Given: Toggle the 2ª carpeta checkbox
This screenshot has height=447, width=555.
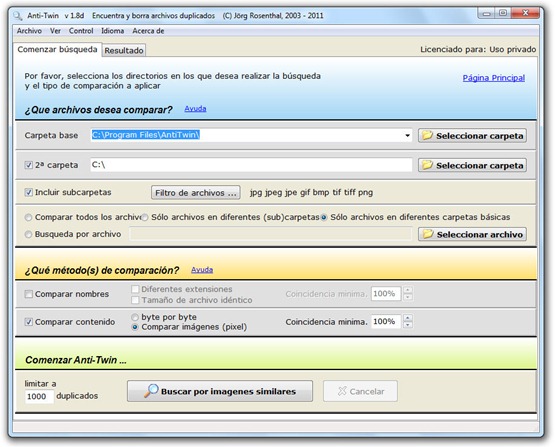Looking at the screenshot, I should pyautogui.click(x=28, y=165).
